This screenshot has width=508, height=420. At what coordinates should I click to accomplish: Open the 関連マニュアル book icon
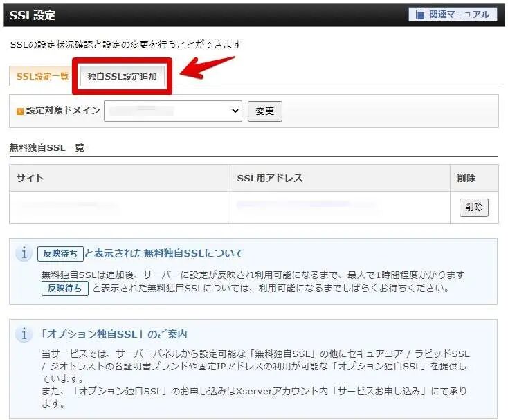[420, 15]
